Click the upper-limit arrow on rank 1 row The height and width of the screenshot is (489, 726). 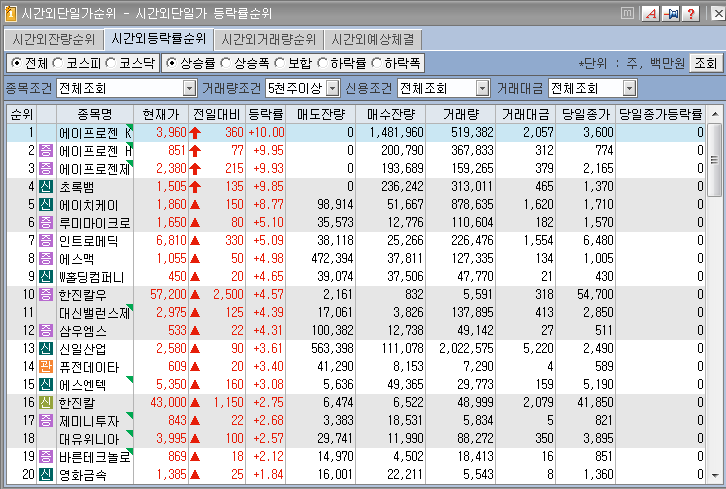tap(195, 132)
